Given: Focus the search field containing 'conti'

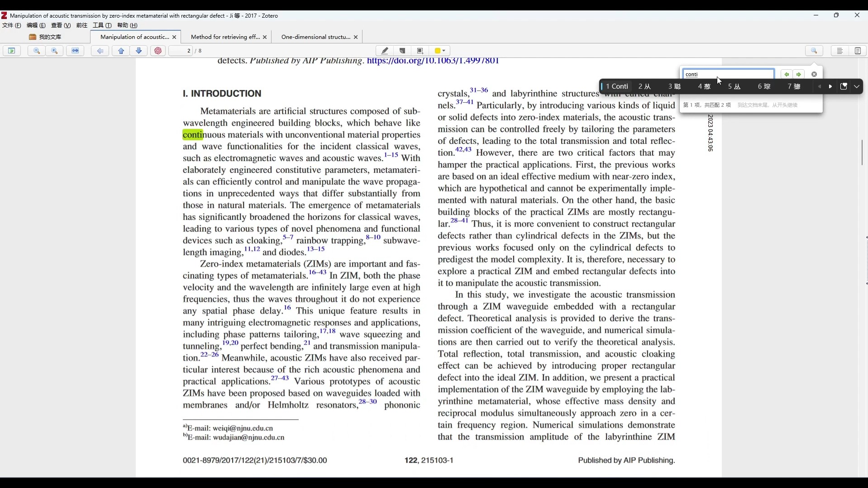Looking at the screenshot, I should pyautogui.click(x=728, y=74).
